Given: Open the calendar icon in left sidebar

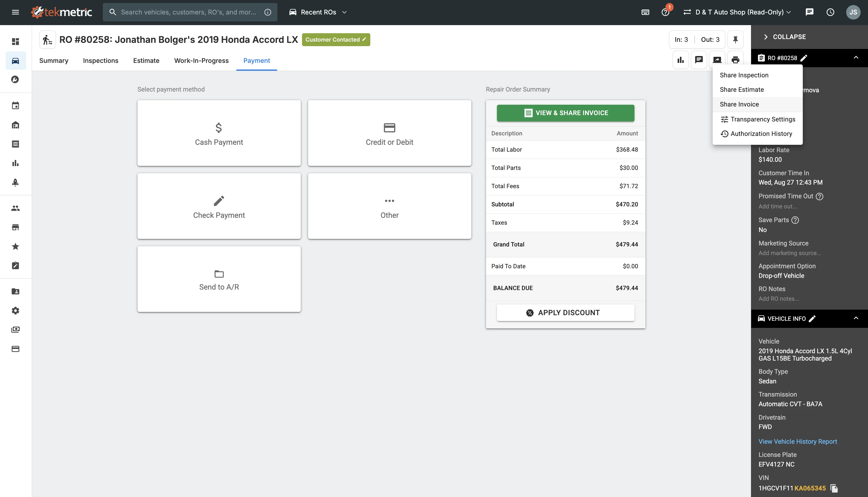Looking at the screenshot, I should [x=15, y=105].
